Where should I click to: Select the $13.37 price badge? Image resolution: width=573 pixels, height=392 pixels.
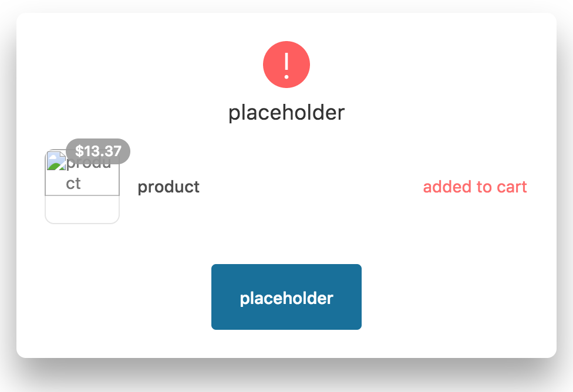[98, 151]
